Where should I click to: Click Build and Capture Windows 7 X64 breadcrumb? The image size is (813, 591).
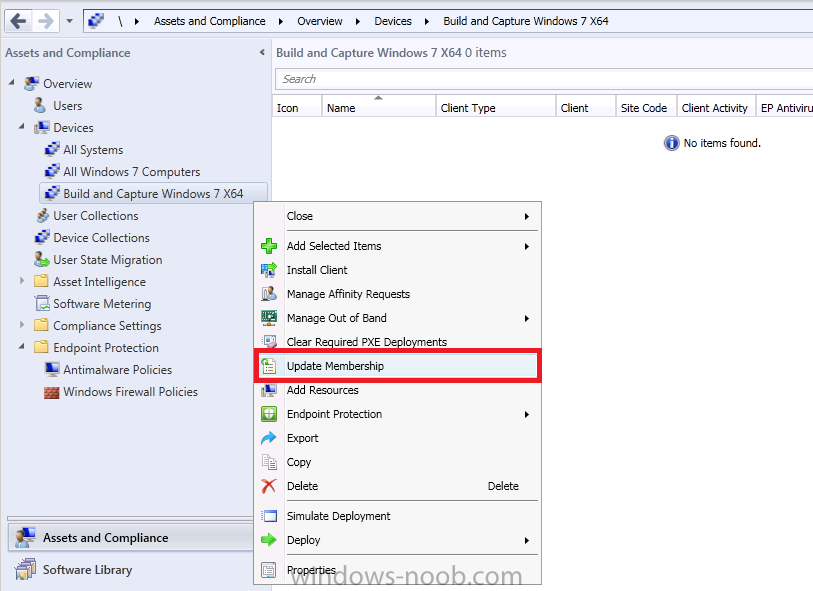(x=526, y=21)
